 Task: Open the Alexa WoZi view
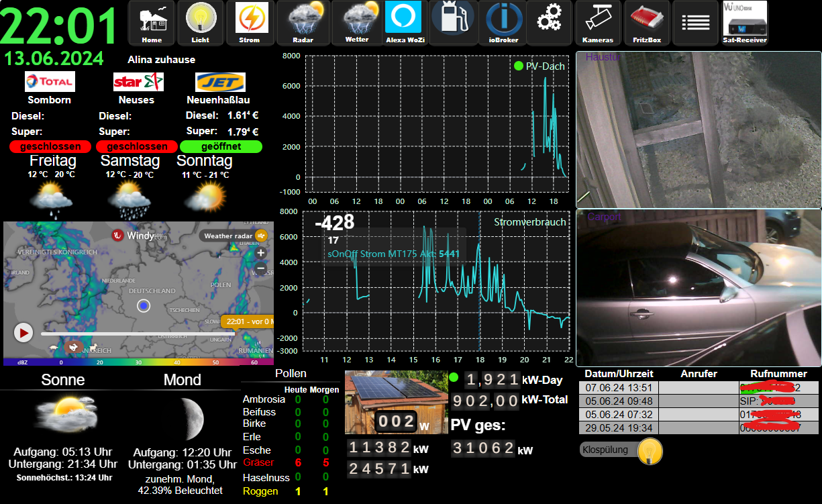[403, 23]
